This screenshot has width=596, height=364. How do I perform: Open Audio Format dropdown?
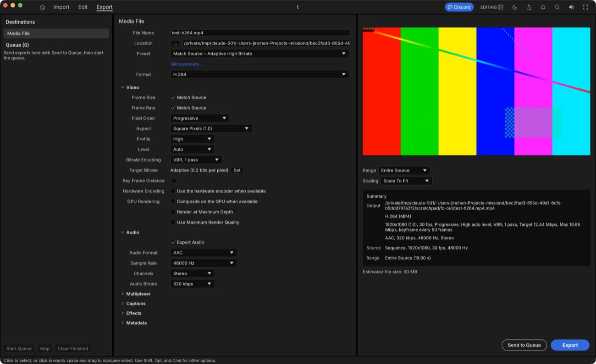click(x=204, y=253)
